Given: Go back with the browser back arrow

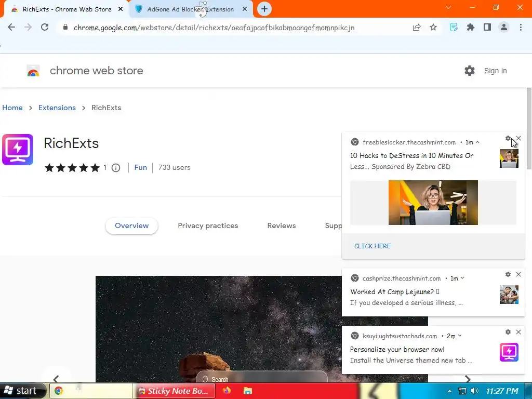Looking at the screenshot, I should [11, 28].
